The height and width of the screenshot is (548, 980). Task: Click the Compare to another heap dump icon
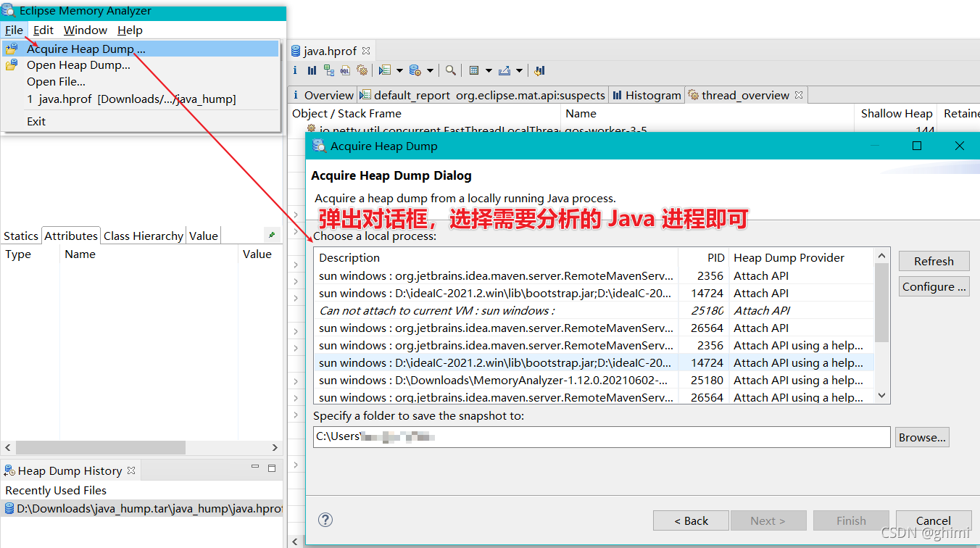coord(539,70)
